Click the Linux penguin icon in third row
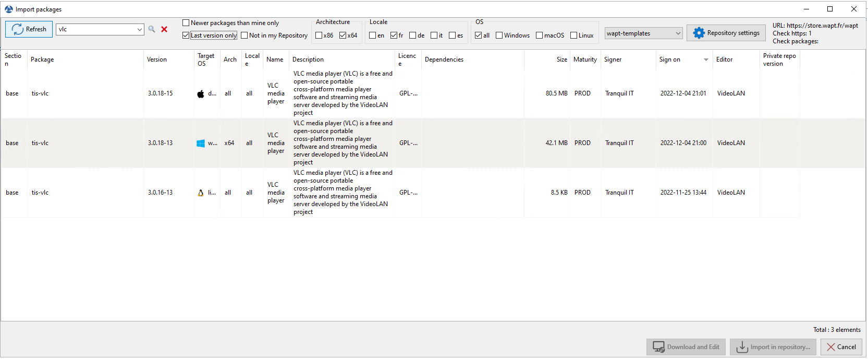 tap(201, 193)
